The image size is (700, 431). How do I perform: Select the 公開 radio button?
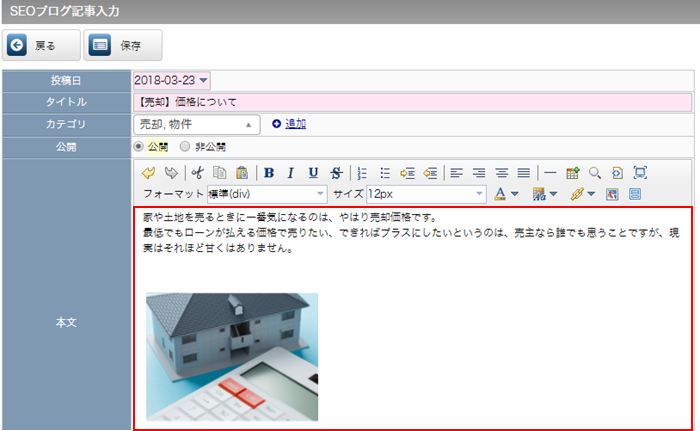point(140,146)
